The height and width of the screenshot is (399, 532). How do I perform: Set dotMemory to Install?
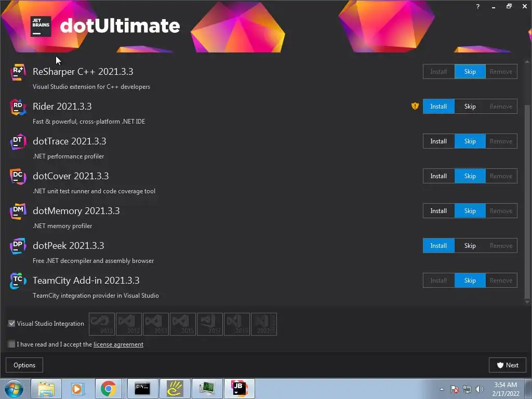click(438, 211)
